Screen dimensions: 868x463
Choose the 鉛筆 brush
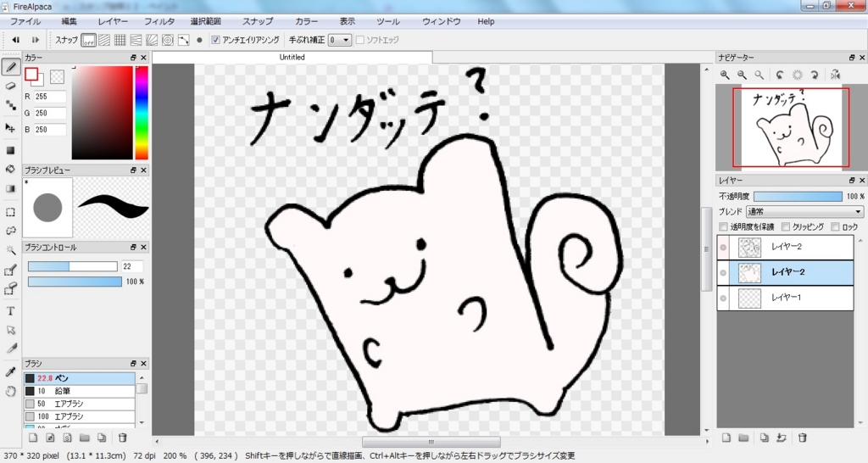click(x=79, y=391)
